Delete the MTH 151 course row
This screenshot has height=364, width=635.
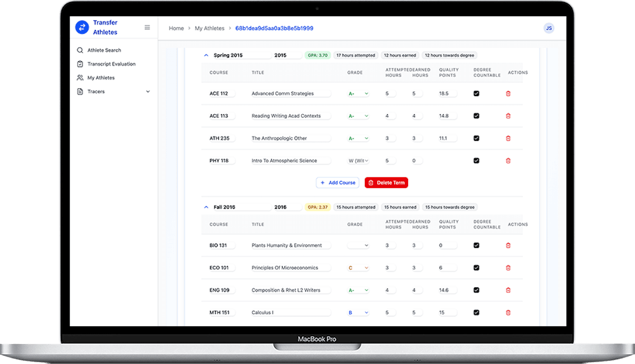pyautogui.click(x=508, y=313)
